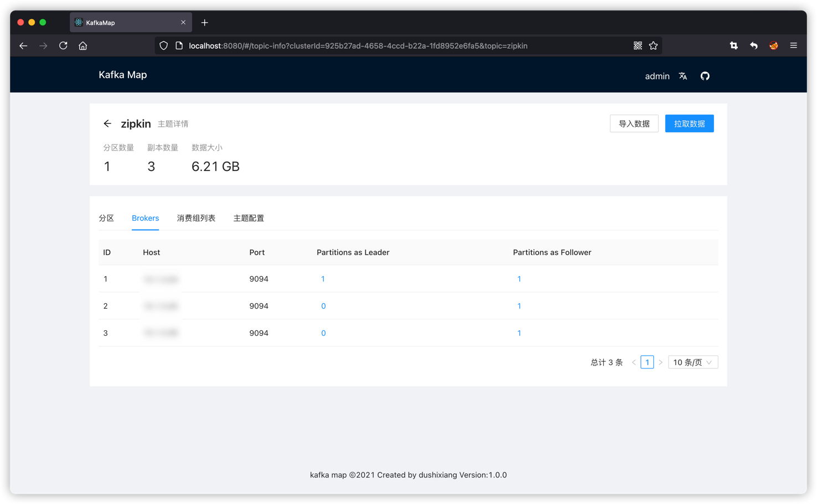Click the next page arrow in pagination

660,362
